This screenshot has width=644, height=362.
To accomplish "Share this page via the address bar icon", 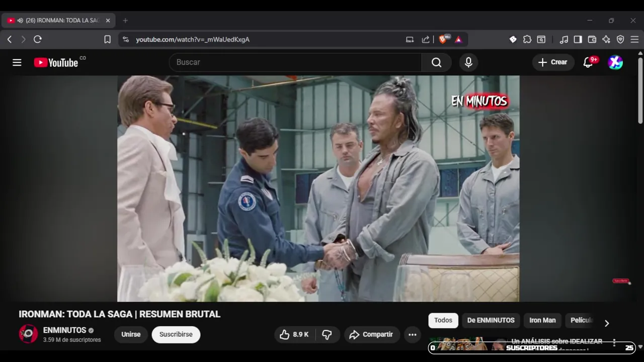I will point(426,39).
